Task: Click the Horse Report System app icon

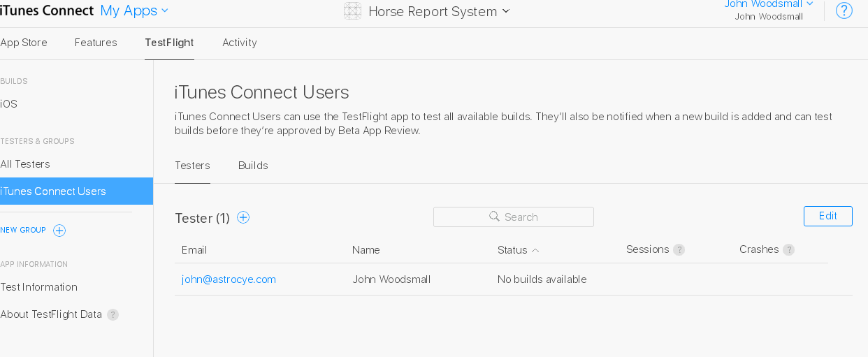Action: (353, 11)
